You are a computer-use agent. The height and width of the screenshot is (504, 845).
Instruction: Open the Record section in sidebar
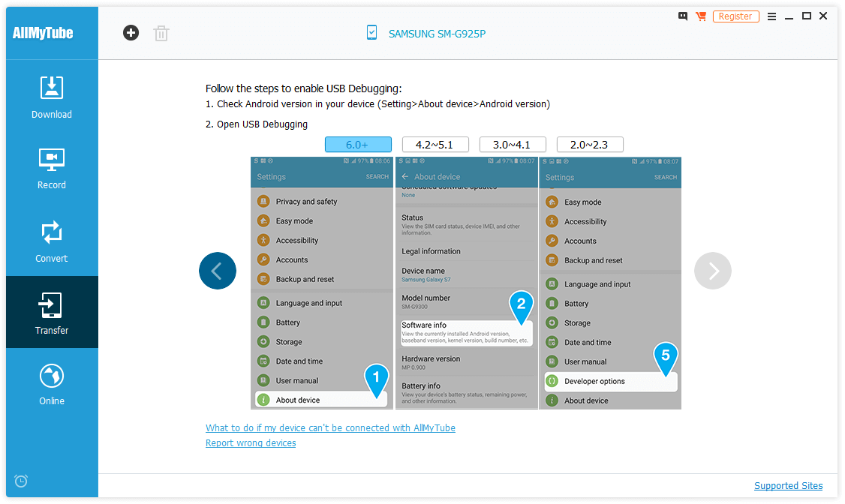pos(52,169)
